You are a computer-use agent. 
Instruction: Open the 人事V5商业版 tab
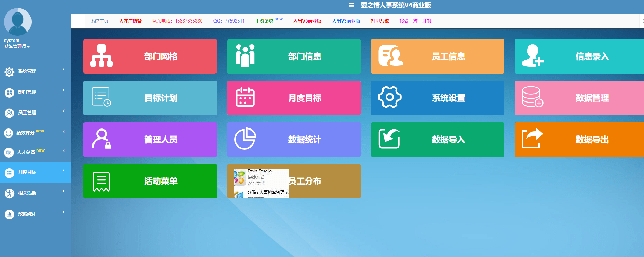(x=307, y=21)
